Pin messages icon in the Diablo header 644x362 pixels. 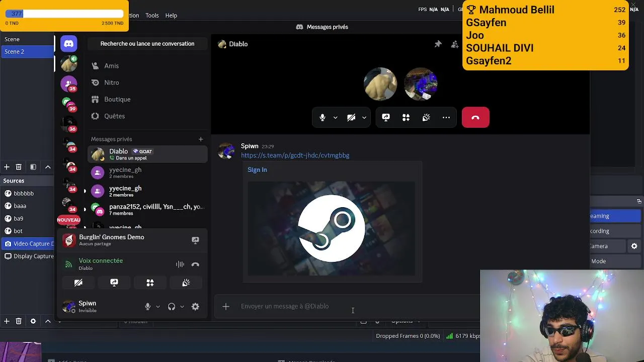coord(438,44)
